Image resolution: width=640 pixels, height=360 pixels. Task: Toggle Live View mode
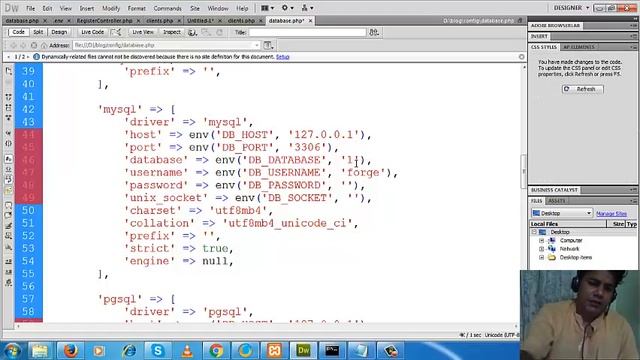[x=143, y=32]
